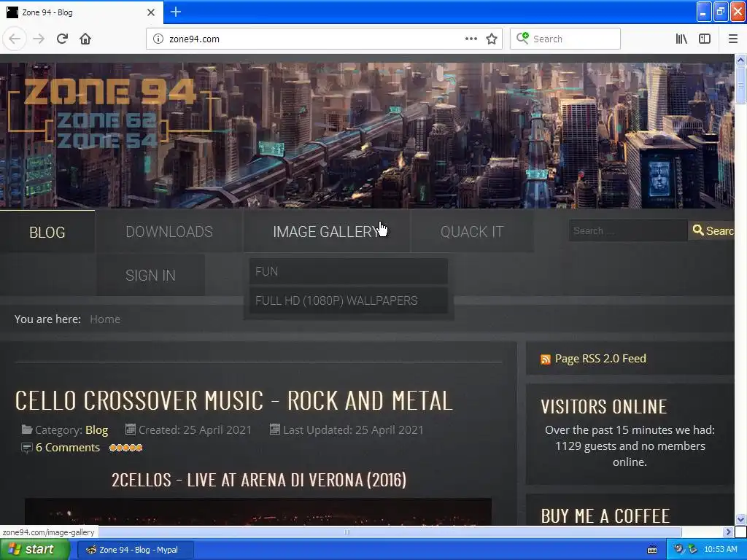Click the vertical scrollbar up arrow
The width and height of the screenshot is (747, 560).
740,60
